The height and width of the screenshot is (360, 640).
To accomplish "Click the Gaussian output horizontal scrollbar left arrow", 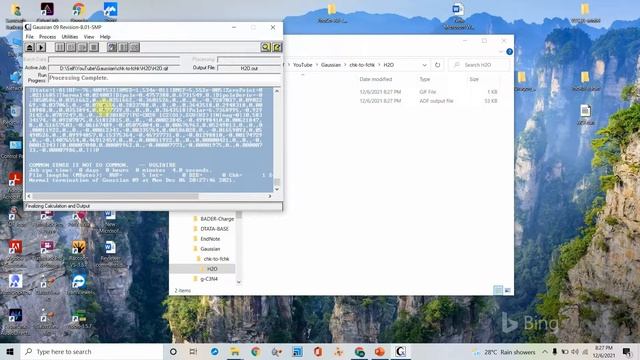I will [x=29, y=196].
